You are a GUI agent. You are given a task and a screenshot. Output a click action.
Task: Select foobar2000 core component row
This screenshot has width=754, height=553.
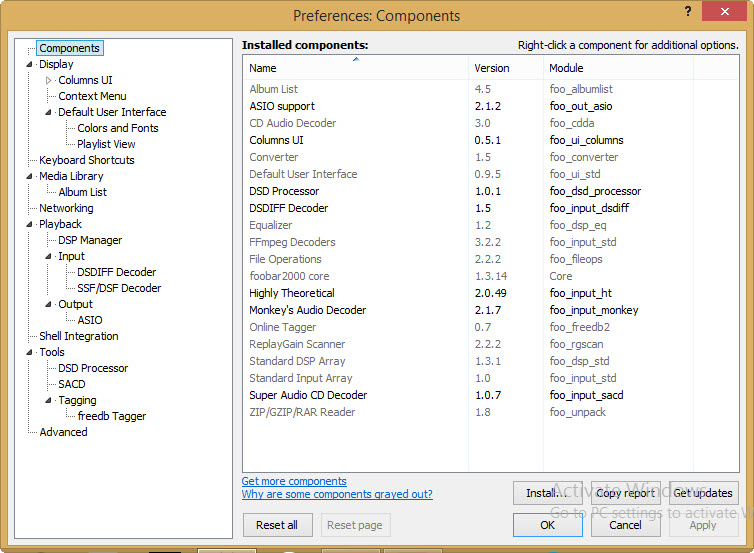point(490,276)
